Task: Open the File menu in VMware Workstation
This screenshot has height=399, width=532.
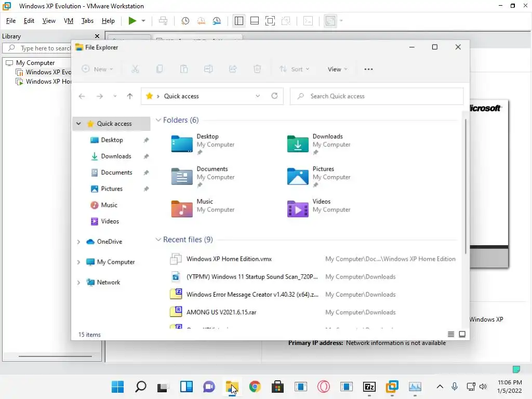Action: (x=11, y=21)
